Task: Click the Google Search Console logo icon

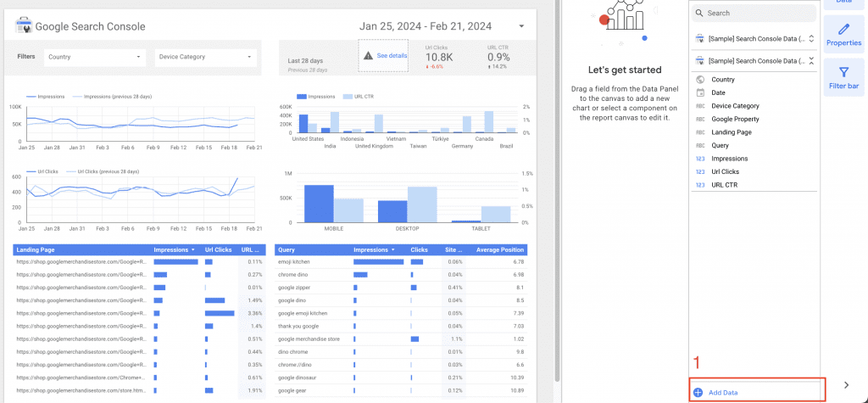Action: click(x=24, y=26)
